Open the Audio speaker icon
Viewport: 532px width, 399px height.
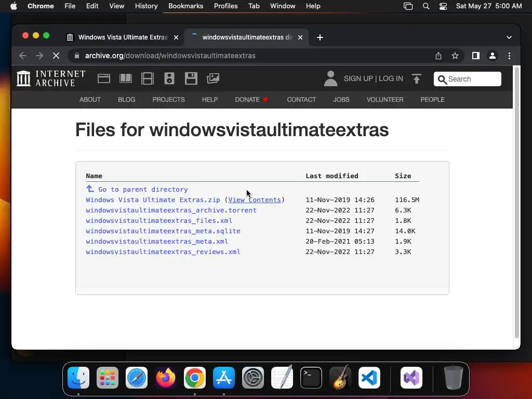169,78
